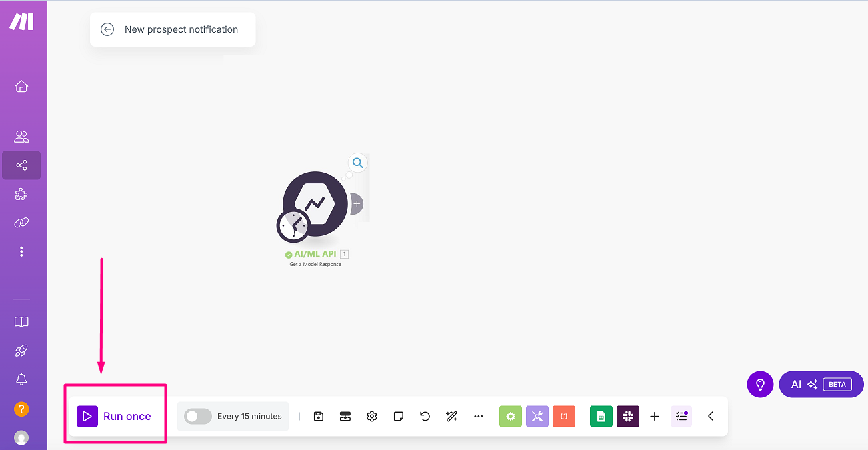Go back using the arrow beside scenario name
The width and height of the screenshot is (868, 450).
click(107, 29)
